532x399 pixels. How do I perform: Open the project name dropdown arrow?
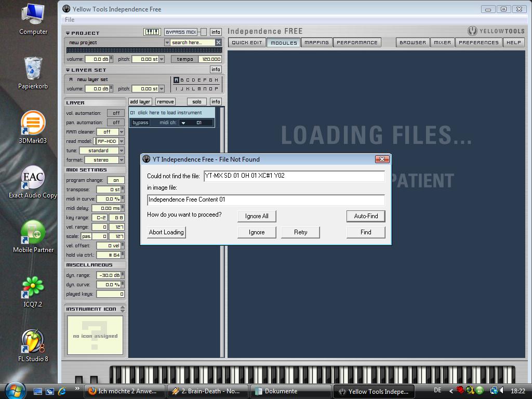[x=167, y=43]
